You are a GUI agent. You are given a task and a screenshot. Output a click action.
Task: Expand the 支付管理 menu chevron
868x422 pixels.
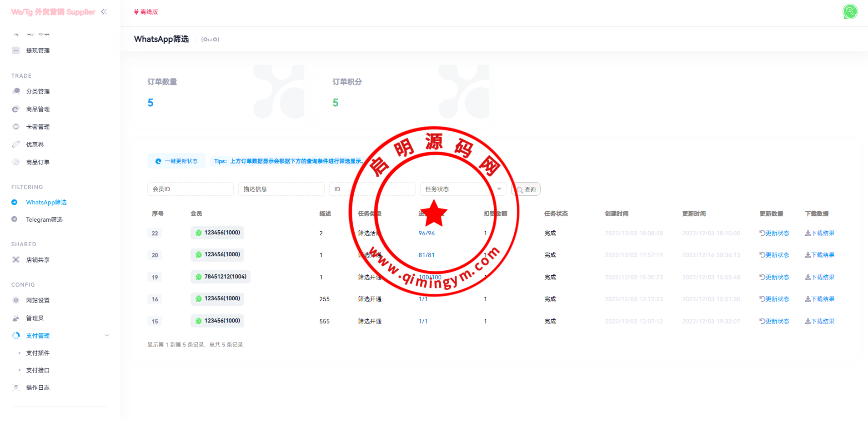[x=107, y=336]
